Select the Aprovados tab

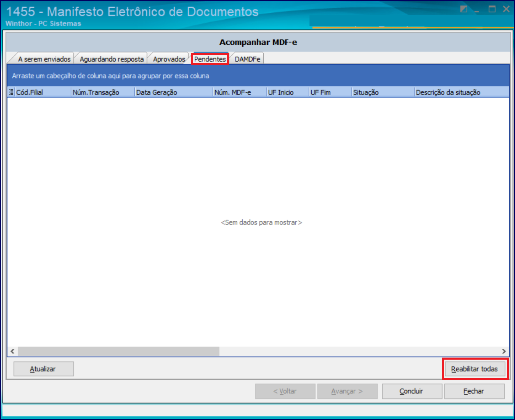pyautogui.click(x=169, y=59)
